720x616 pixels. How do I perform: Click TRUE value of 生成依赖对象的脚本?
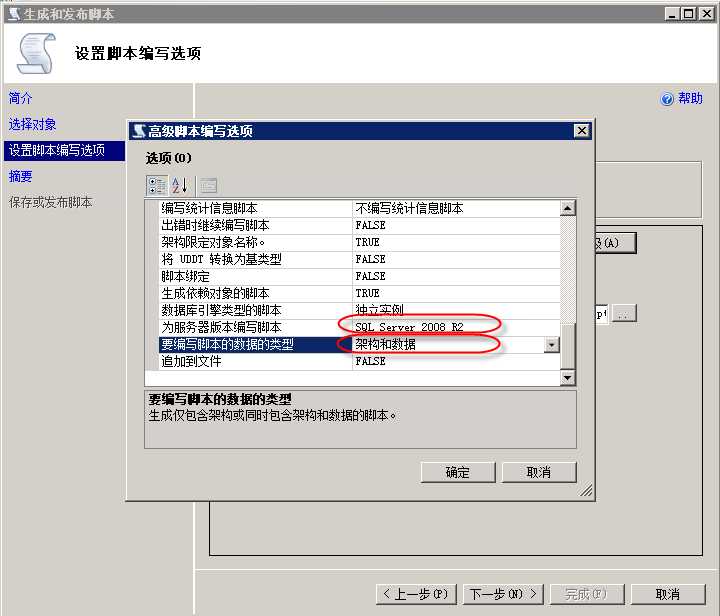pos(456,293)
